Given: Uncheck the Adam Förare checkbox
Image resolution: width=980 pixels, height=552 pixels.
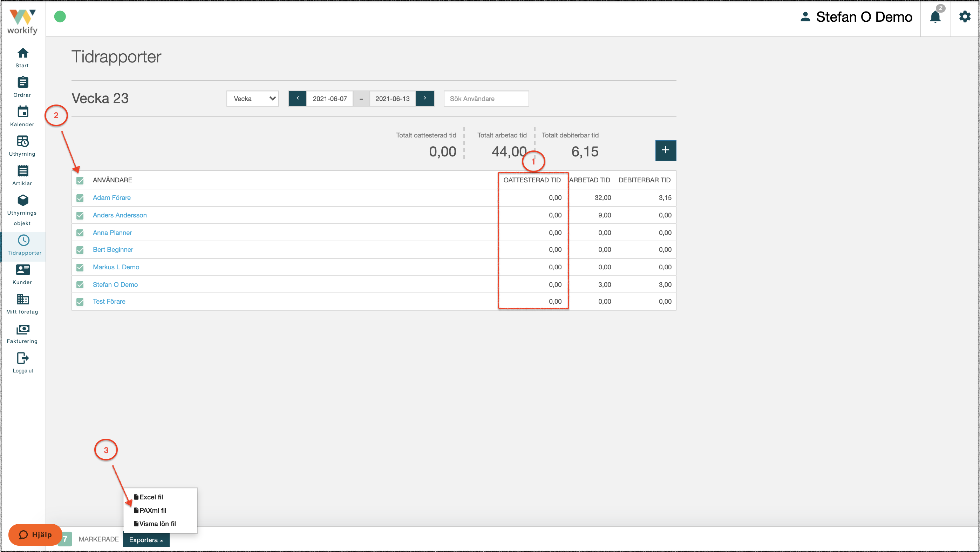Looking at the screenshot, I should pyautogui.click(x=80, y=198).
